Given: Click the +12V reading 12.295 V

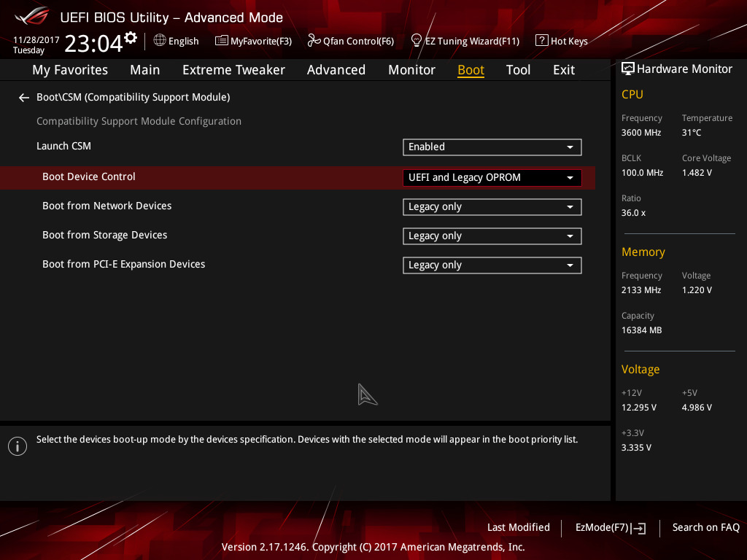Looking at the screenshot, I should [639, 408].
